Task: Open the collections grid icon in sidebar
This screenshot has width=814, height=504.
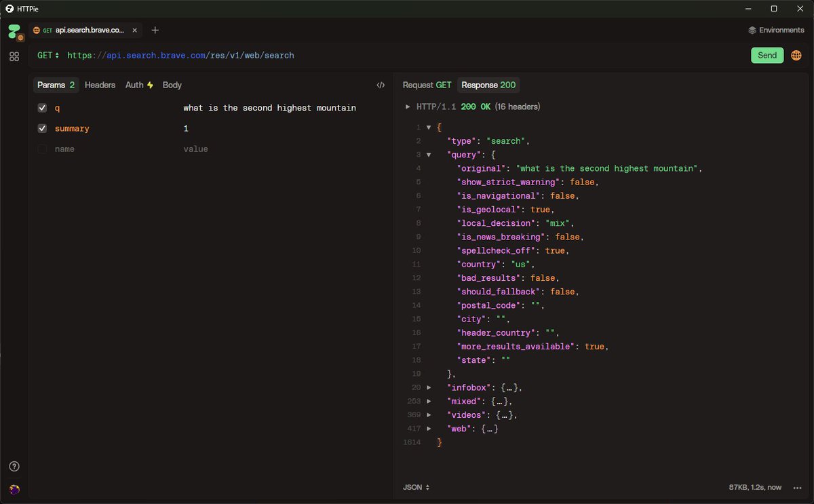Action: (x=14, y=57)
